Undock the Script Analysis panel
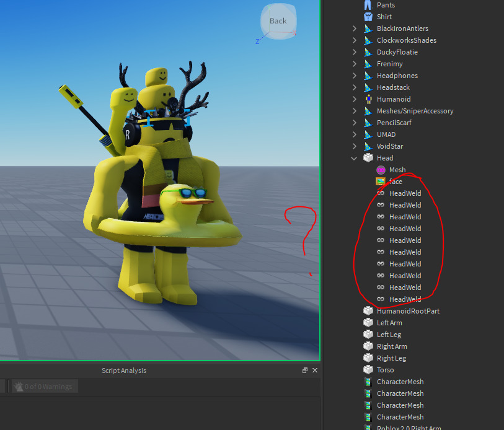Viewport: 504px width, 430px height. [x=305, y=371]
